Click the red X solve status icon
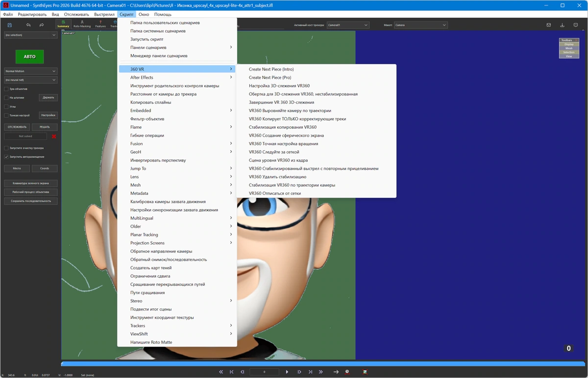 54,136
